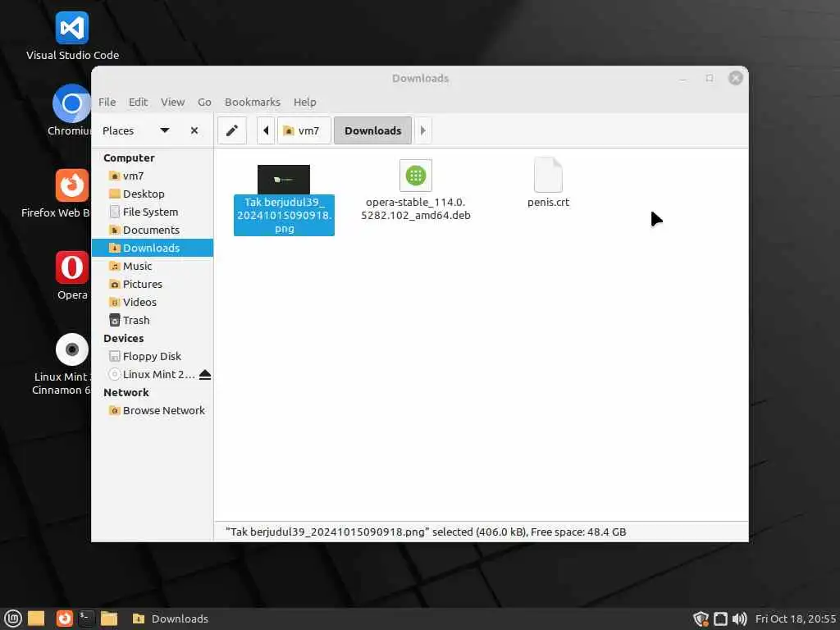Open Documents in sidebar
This screenshot has width=840, height=630.
(x=153, y=230)
